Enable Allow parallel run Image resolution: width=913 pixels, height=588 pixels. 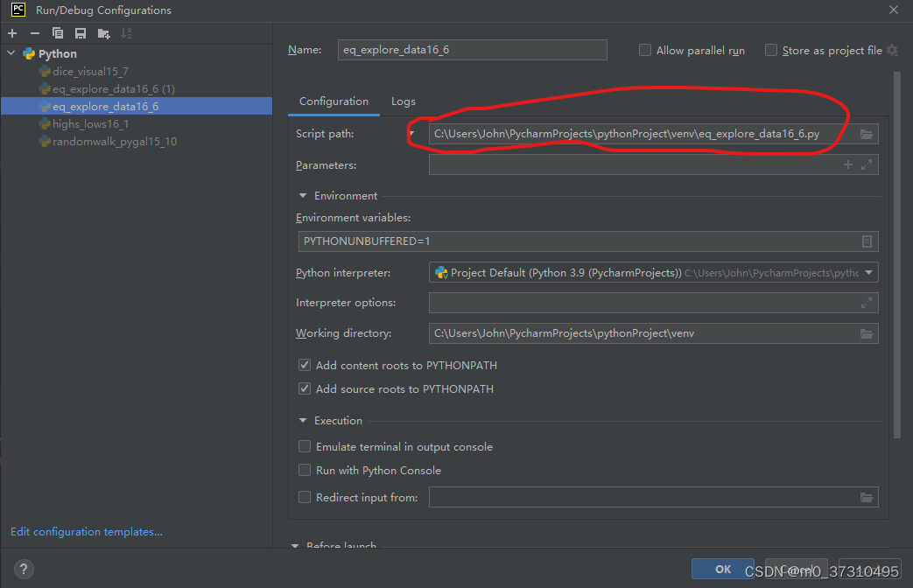[x=644, y=50]
